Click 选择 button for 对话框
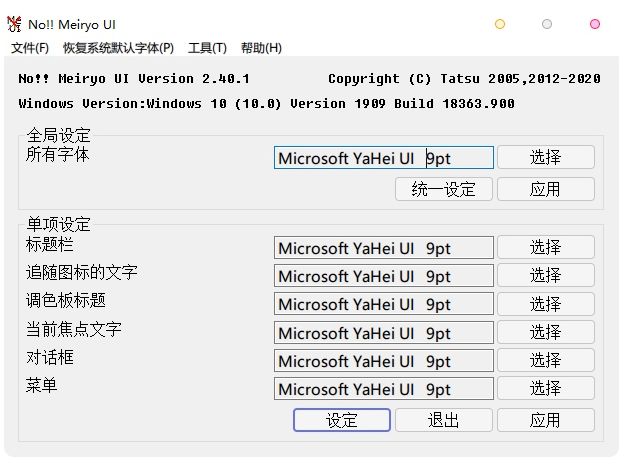 [x=545, y=360]
